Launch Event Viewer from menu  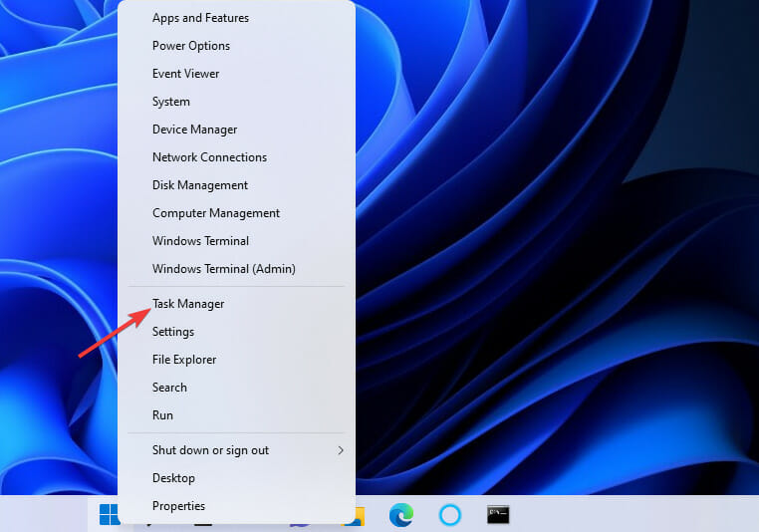coord(236,74)
